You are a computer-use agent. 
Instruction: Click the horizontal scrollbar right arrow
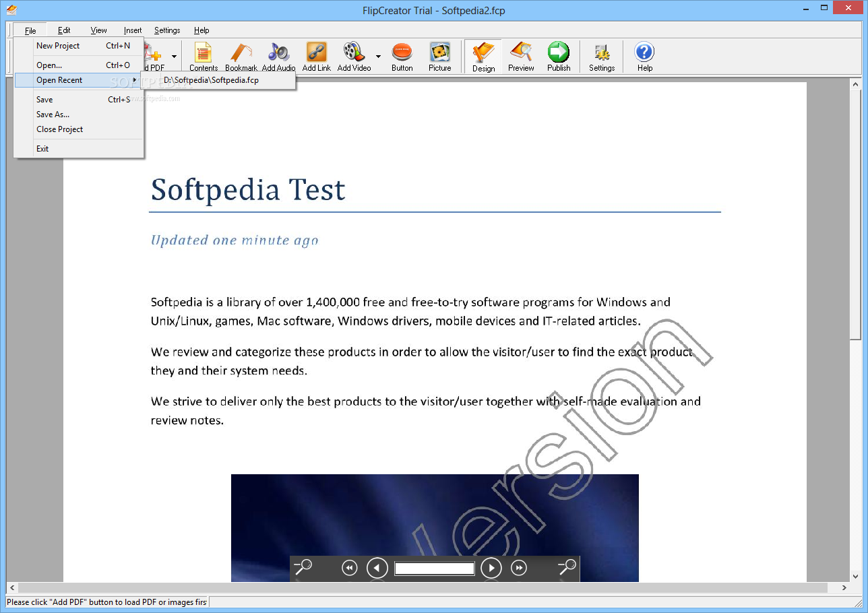(x=844, y=588)
